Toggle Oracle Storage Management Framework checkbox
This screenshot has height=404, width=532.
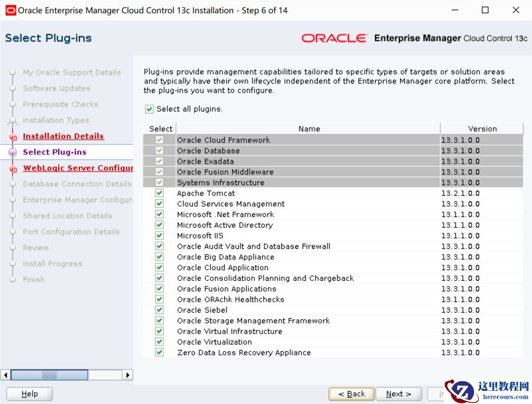pos(159,320)
